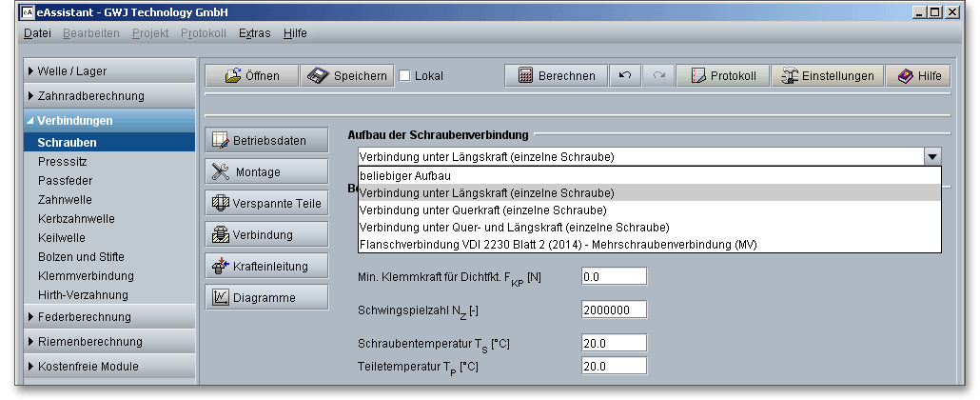Open Einstellungen settings

click(826, 76)
